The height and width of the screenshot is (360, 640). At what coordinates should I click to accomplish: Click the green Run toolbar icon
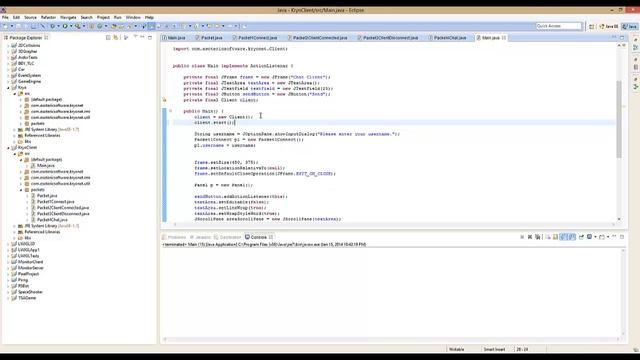click(65, 26)
